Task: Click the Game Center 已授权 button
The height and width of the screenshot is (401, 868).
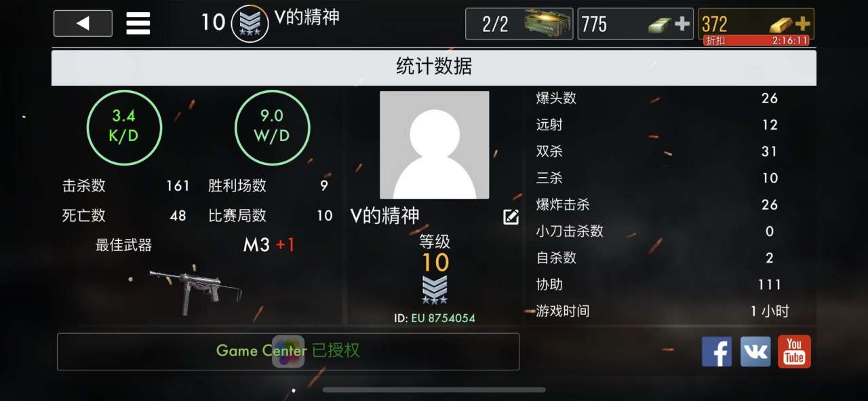Action: click(288, 351)
